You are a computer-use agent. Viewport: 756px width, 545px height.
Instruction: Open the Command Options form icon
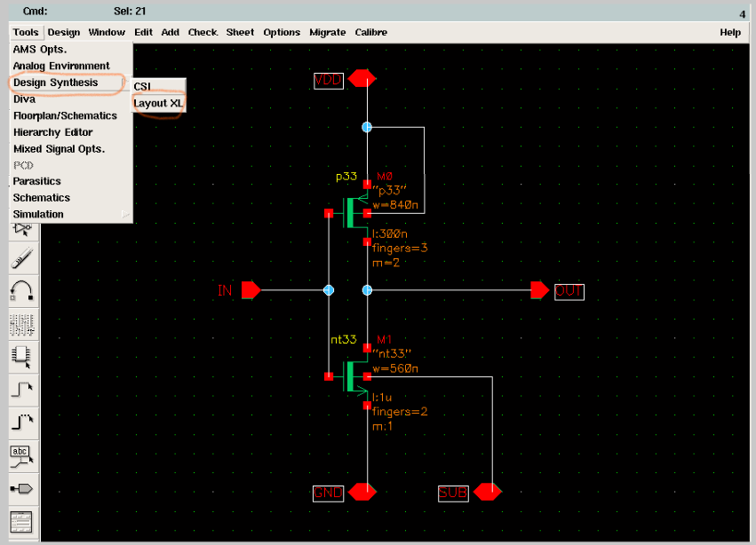22,522
